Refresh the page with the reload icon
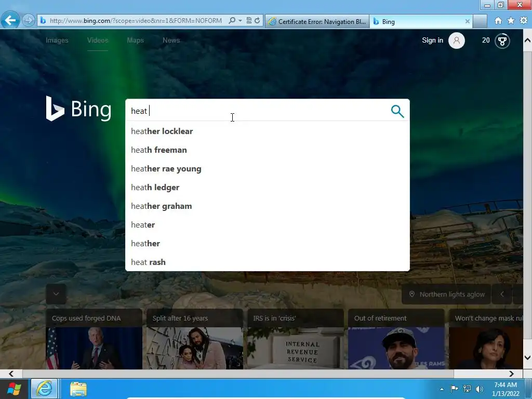Screen dimensions: 532x399 [x=258, y=21]
